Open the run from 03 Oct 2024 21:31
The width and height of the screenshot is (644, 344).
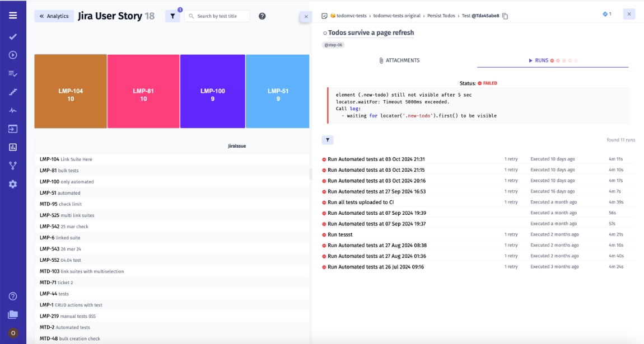pyautogui.click(x=376, y=159)
